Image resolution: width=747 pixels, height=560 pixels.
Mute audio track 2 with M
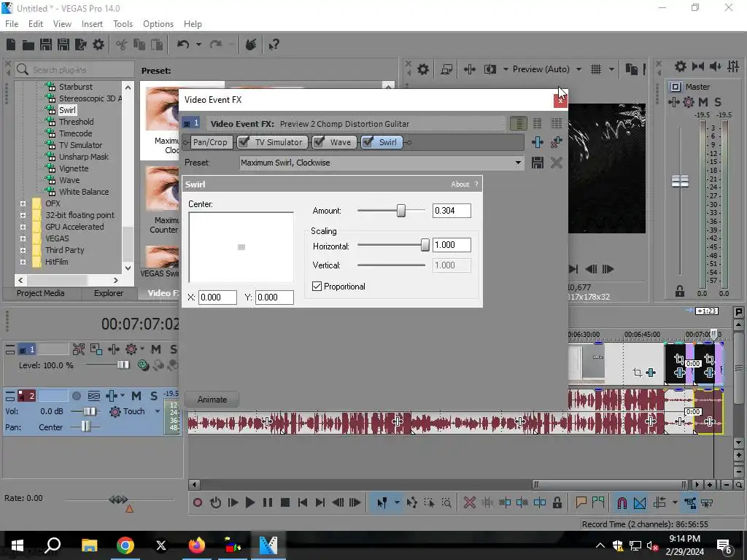click(x=136, y=396)
